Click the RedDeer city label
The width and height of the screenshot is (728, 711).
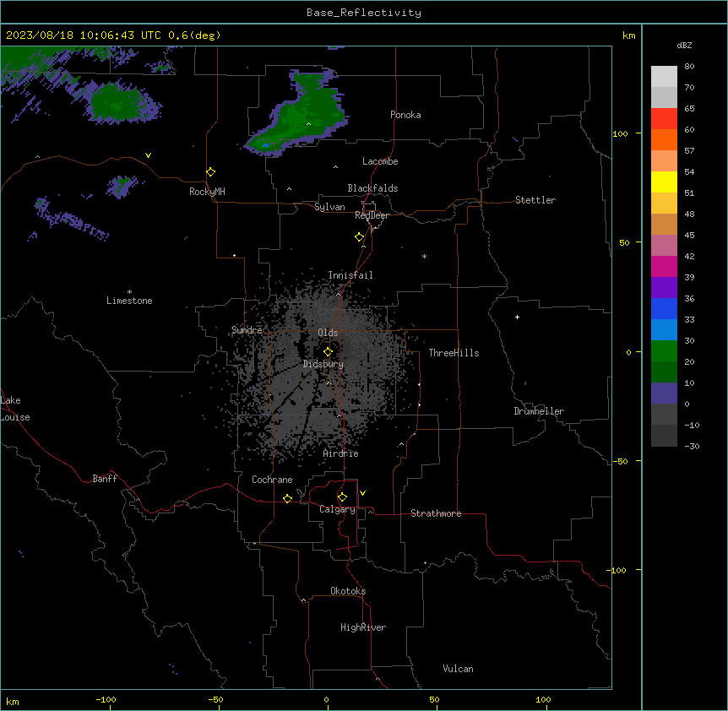coord(372,215)
